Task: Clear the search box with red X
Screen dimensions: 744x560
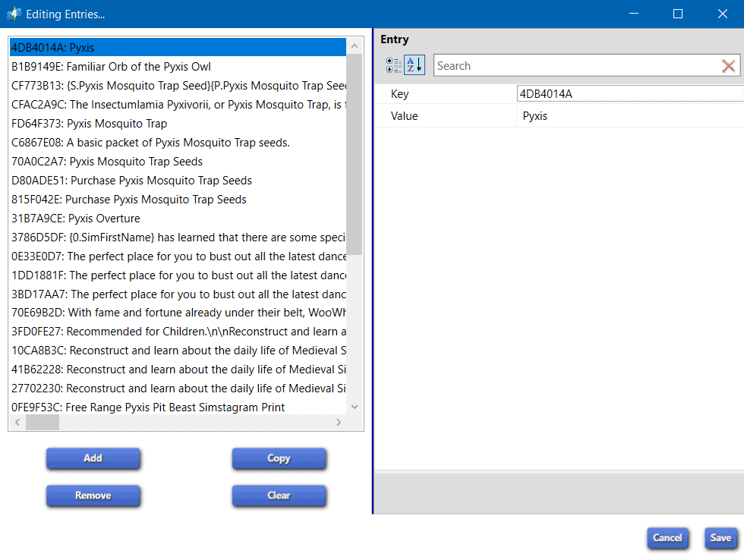Action: tap(728, 66)
